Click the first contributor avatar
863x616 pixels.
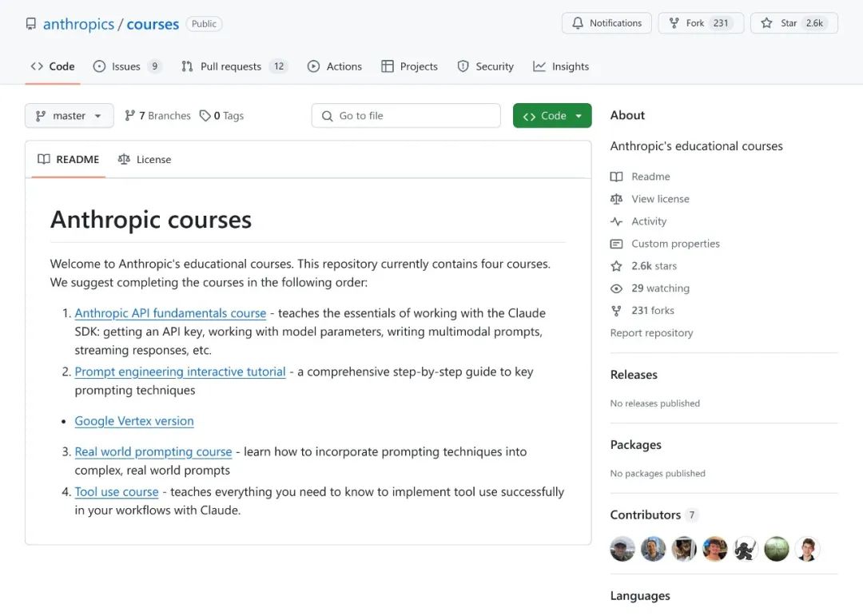pos(622,549)
